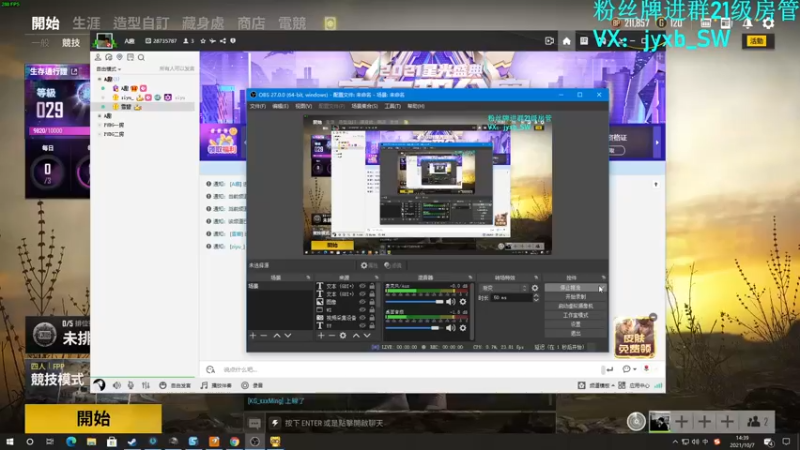The width and height of the screenshot is (800, 450).
Task: Click the exit button in OBS controls
Action: tap(575, 334)
